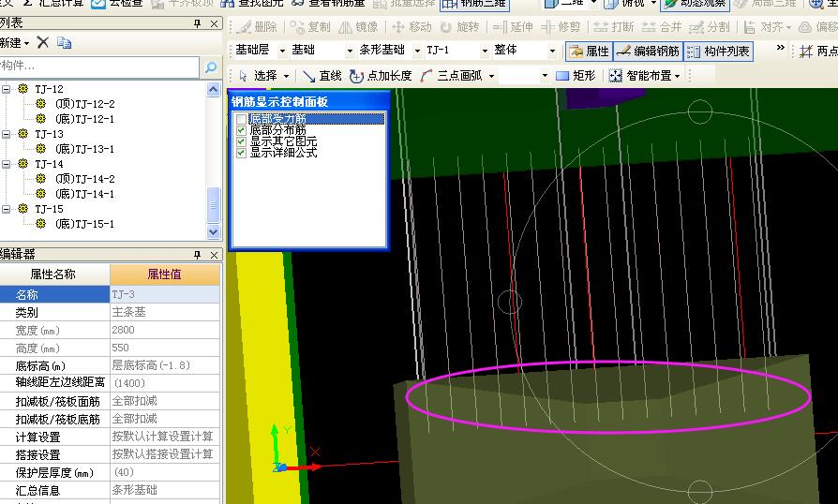The height and width of the screenshot is (504, 838).
Task: Close the 列表 component list panel
Action: (x=215, y=23)
